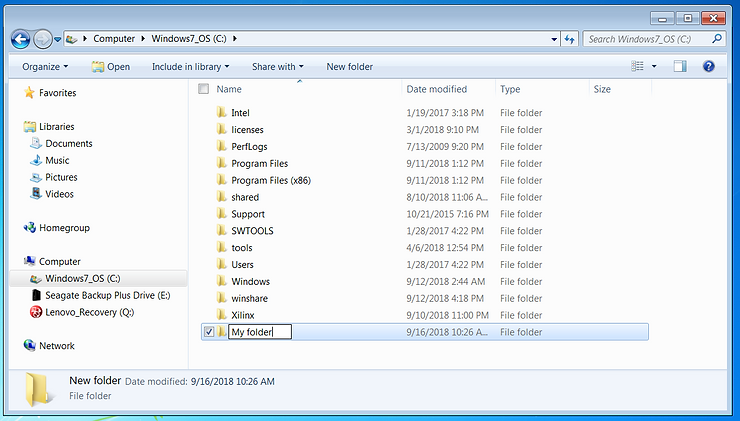Refresh the folder view

tap(570, 39)
